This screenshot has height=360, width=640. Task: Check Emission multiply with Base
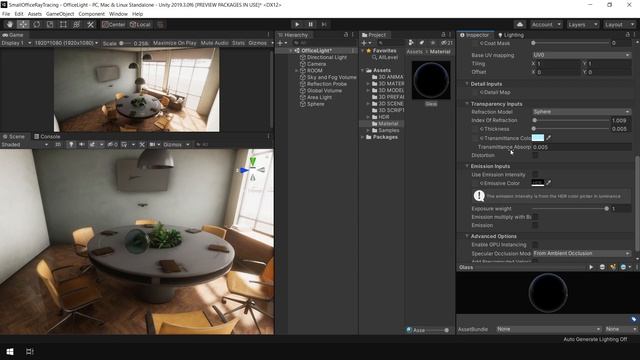click(x=535, y=217)
